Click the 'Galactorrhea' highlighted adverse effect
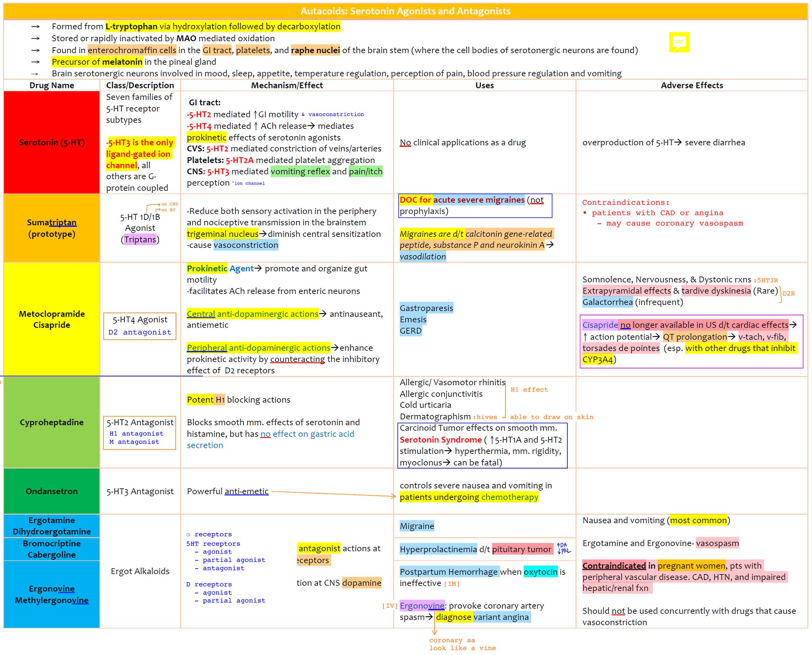Screen dimensions: 812x655 coord(607,302)
